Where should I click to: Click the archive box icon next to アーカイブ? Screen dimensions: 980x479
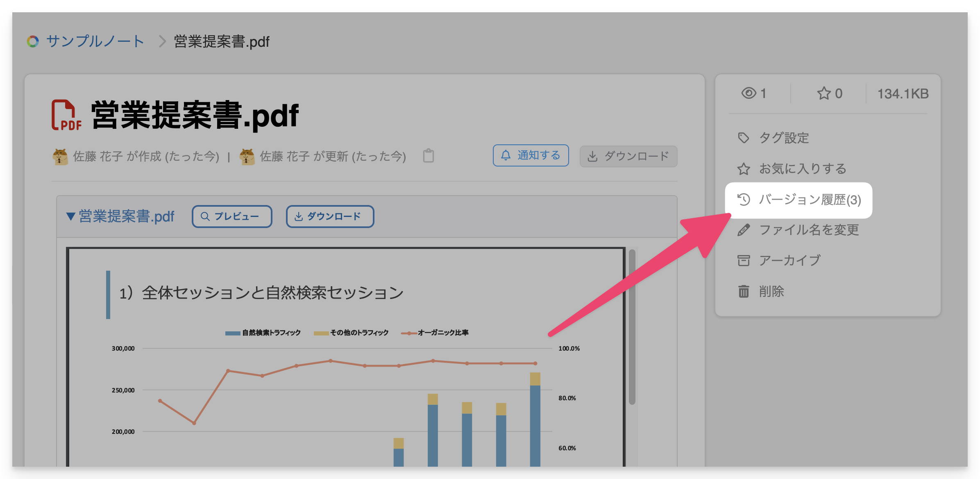click(x=744, y=260)
